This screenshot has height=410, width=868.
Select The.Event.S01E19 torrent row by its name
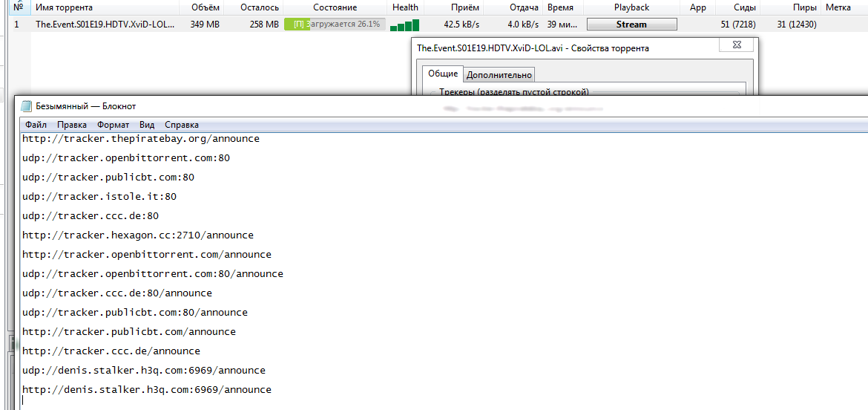click(x=105, y=25)
